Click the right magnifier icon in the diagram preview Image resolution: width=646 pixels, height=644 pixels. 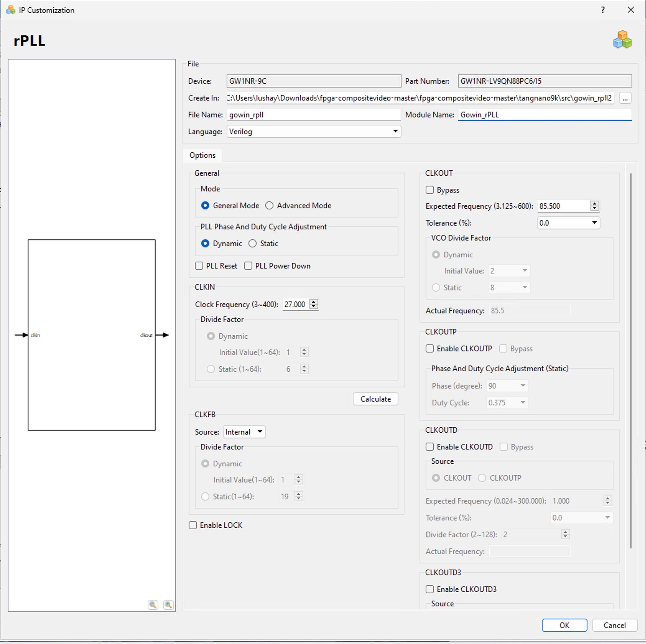point(168,605)
